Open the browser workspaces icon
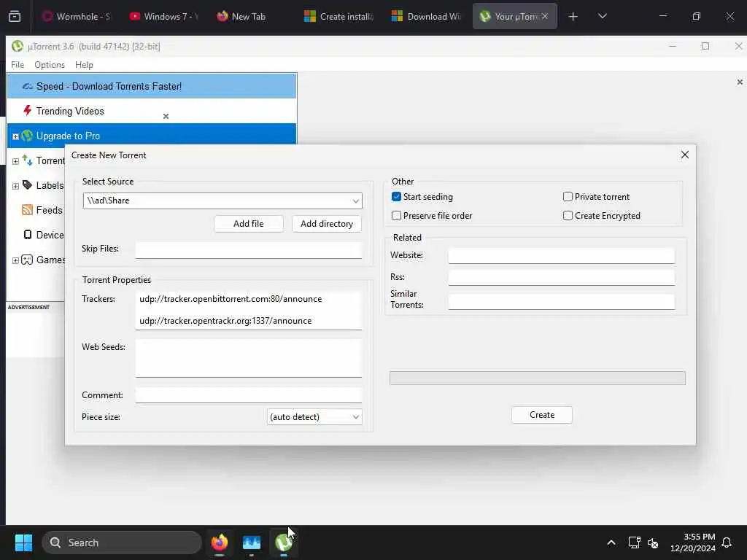The height and width of the screenshot is (560, 747). pyautogui.click(x=15, y=16)
